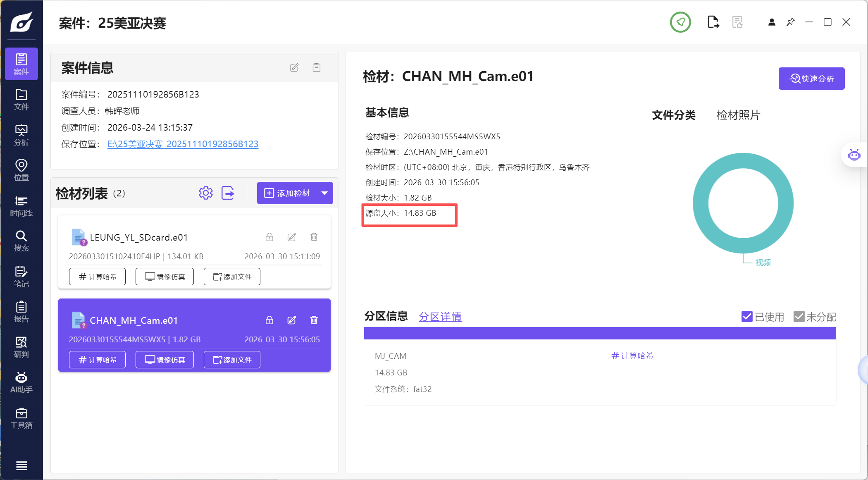Open the 分区详情 link
This screenshot has height=480, width=868.
click(440, 317)
